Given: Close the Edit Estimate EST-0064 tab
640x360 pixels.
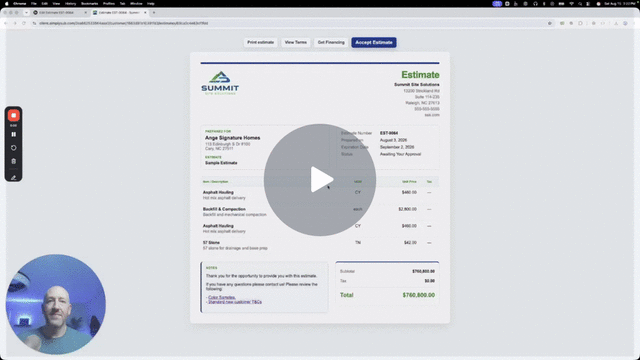Looking at the screenshot, I should point(86,13).
